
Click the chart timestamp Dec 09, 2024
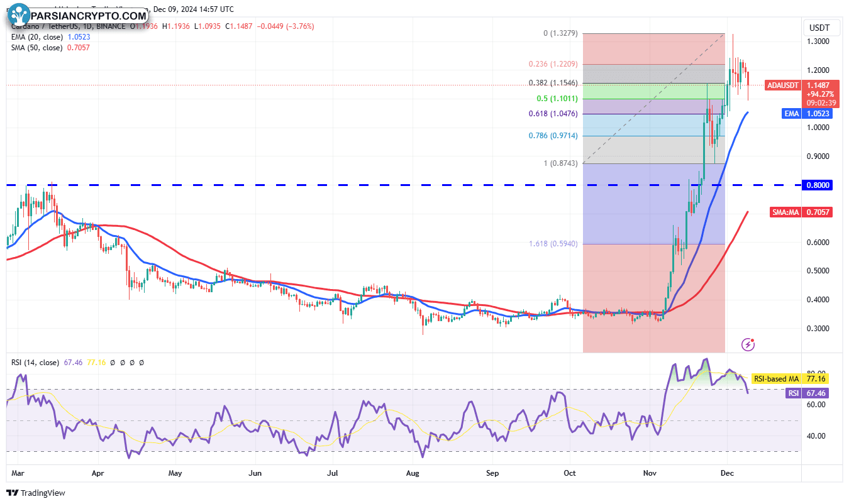tap(175, 9)
